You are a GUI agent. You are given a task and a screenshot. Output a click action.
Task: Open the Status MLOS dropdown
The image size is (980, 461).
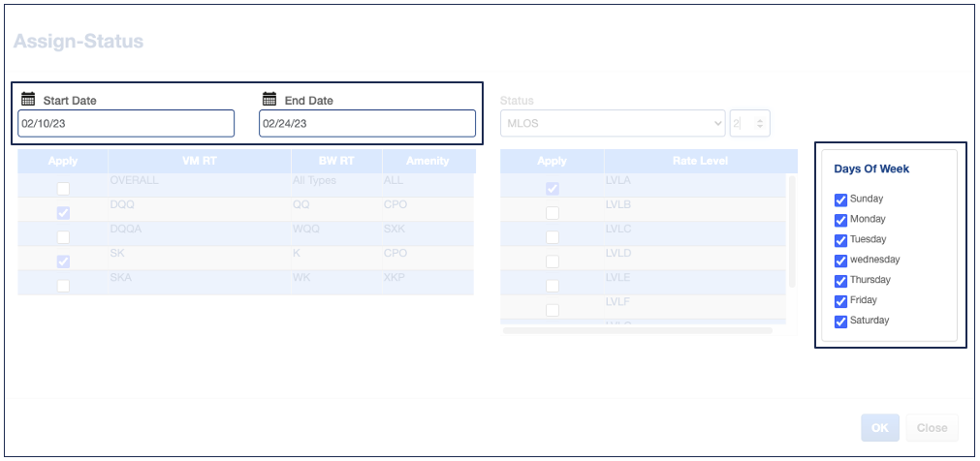coord(613,123)
